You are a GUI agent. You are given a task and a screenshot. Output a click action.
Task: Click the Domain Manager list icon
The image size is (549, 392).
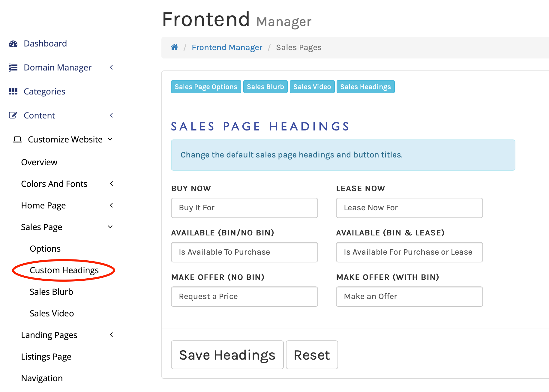13,67
